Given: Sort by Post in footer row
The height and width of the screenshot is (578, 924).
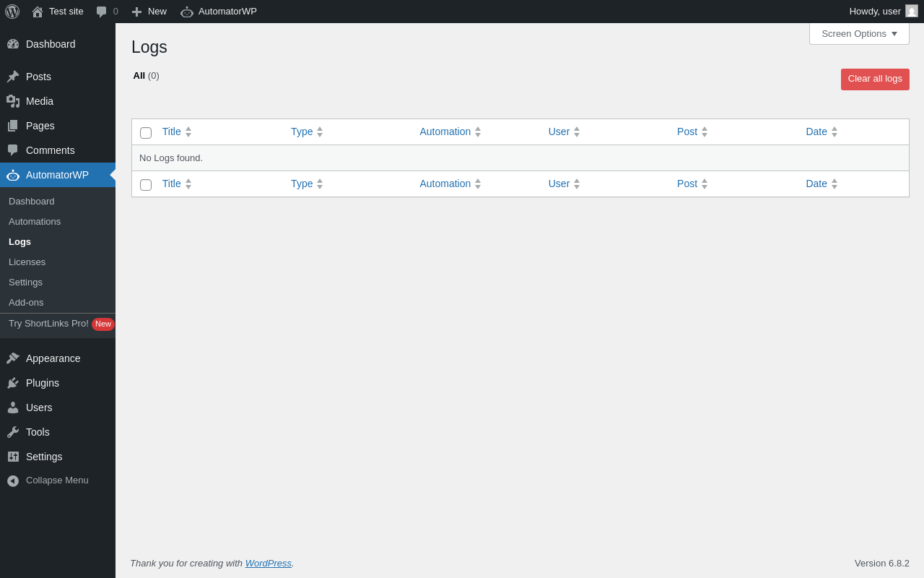Looking at the screenshot, I should pos(687,184).
